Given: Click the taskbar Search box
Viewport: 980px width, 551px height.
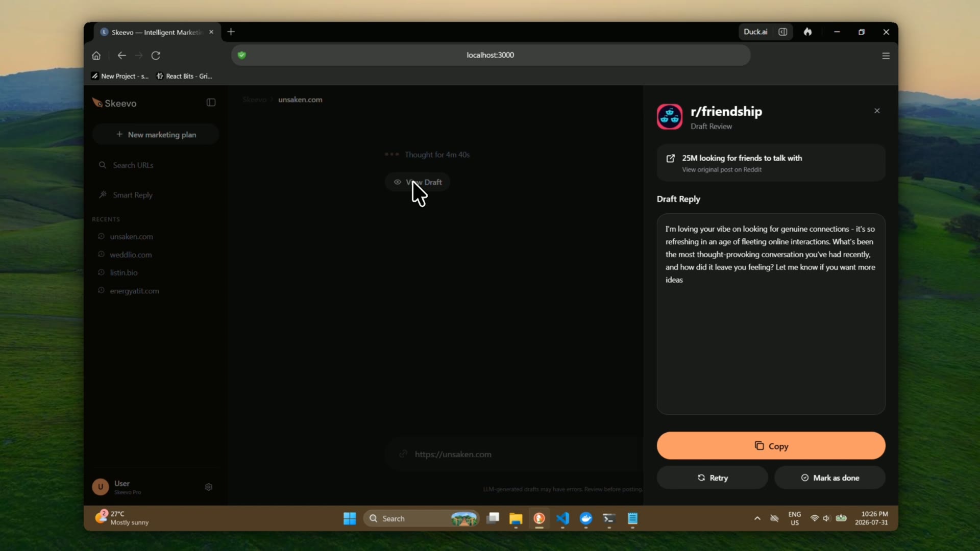Looking at the screenshot, I should tap(422, 518).
